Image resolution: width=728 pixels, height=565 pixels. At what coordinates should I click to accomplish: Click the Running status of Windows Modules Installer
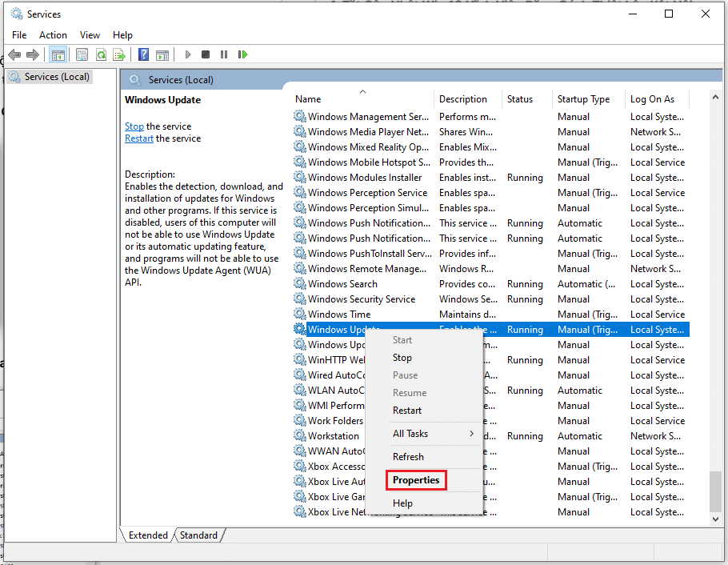525,178
